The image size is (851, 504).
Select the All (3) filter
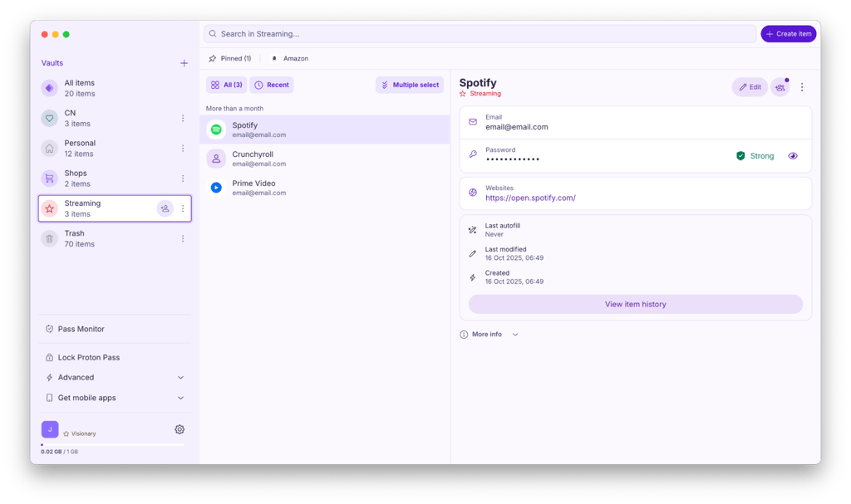pyautogui.click(x=226, y=86)
